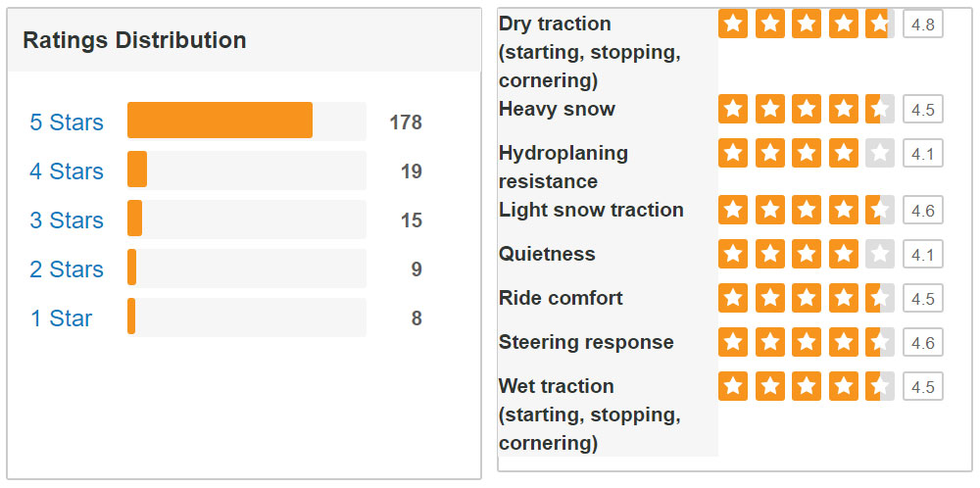Click the first star of Wet traction
The image size is (980, 488).
click(x=732, y=386)
